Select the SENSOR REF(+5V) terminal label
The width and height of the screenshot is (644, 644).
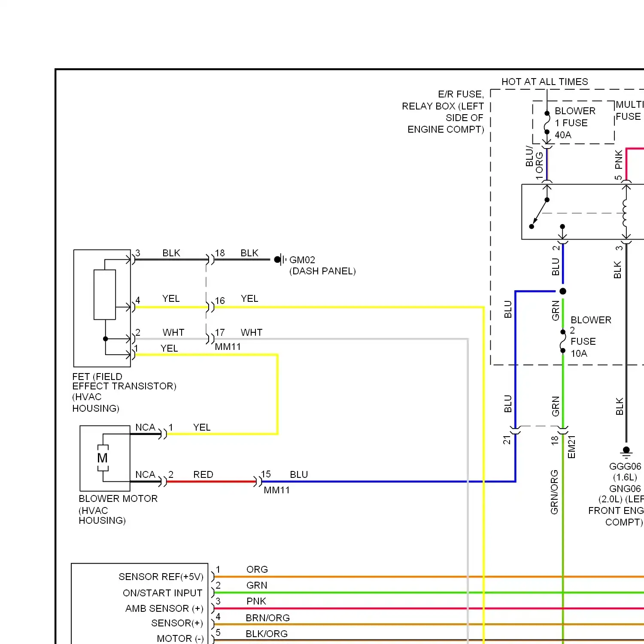tap(161, 577)
